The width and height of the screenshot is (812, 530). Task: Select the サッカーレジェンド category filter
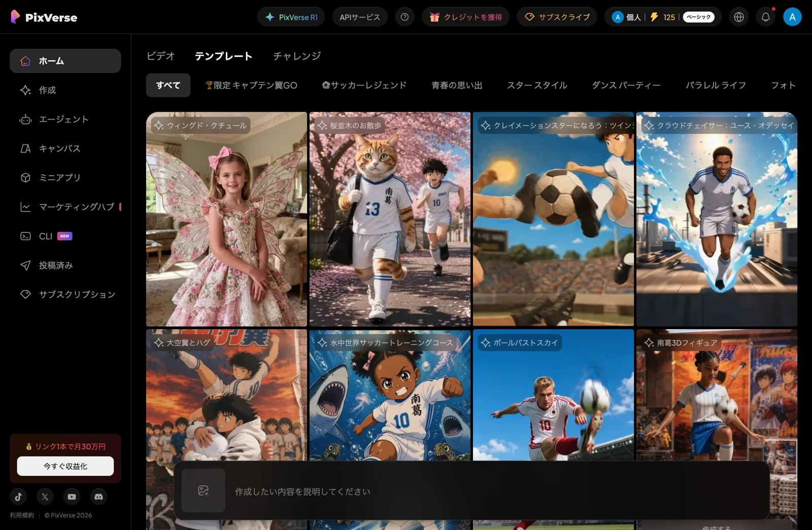364,85
